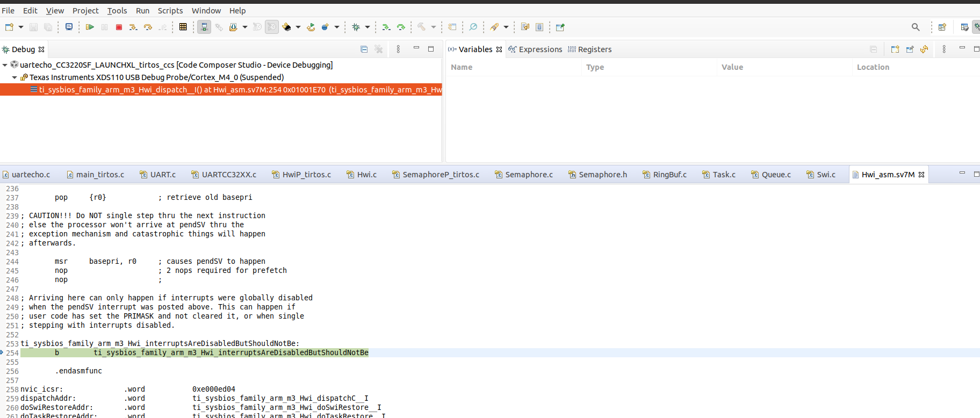Click the Step Into icon

point(133,27)
